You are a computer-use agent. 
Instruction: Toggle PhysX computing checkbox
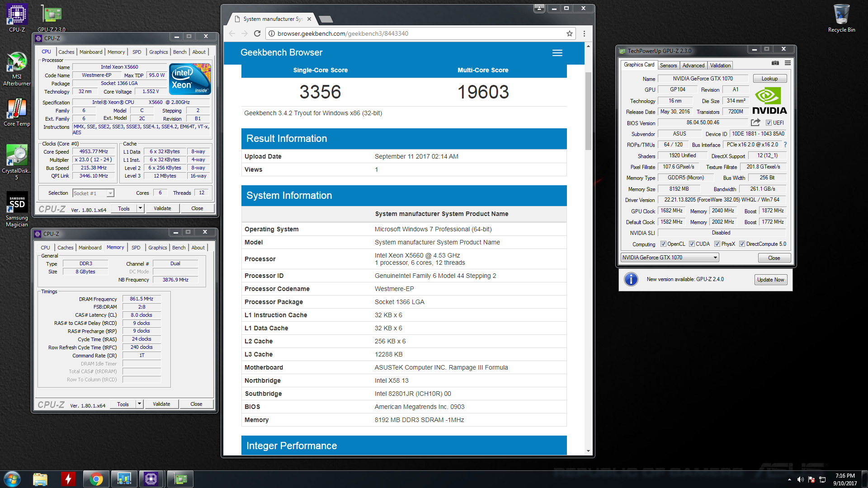717,244
